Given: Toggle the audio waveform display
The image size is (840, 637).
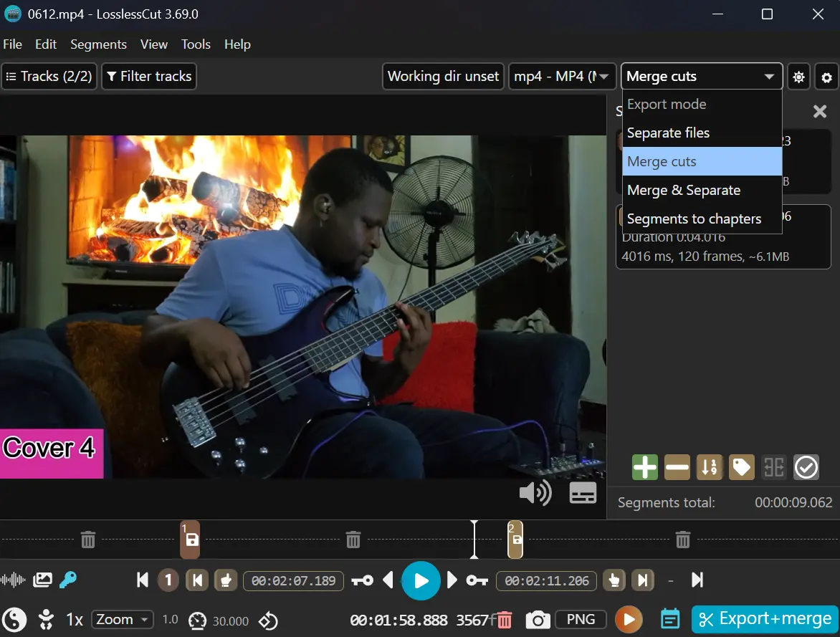Looking at the screenshot, I should (x=13, y=580).
